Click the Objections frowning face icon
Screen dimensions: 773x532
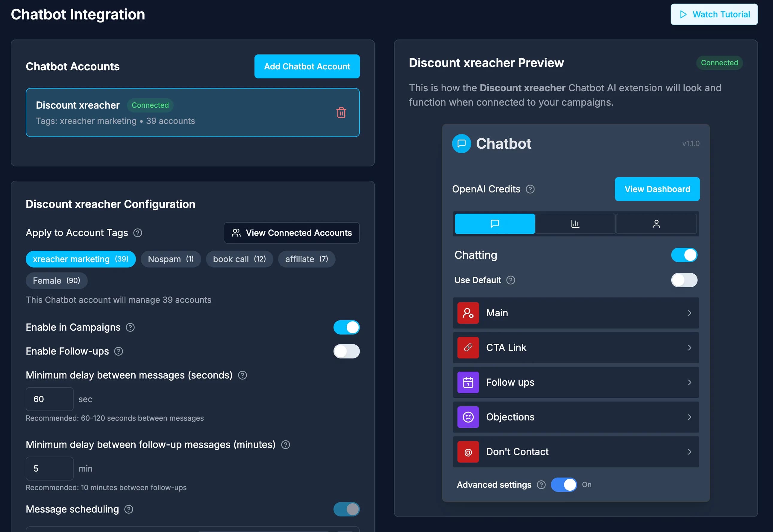point(468,417)
